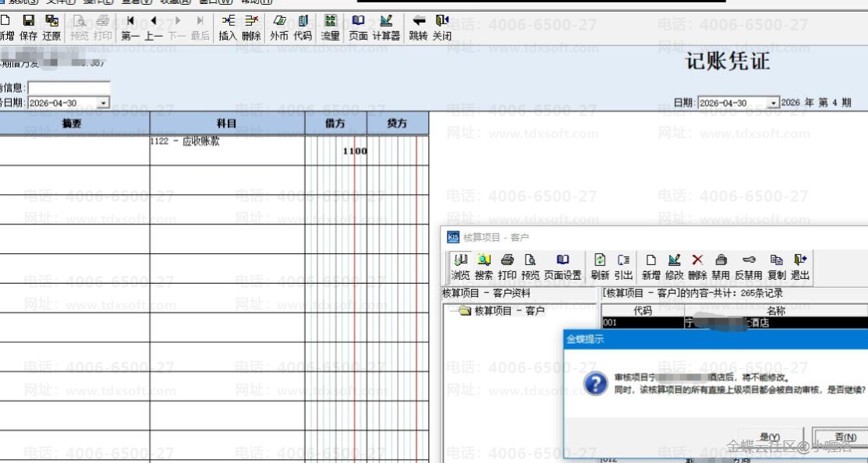
Task: Launch the 计算器 calculator
Action: click(386, 27)
